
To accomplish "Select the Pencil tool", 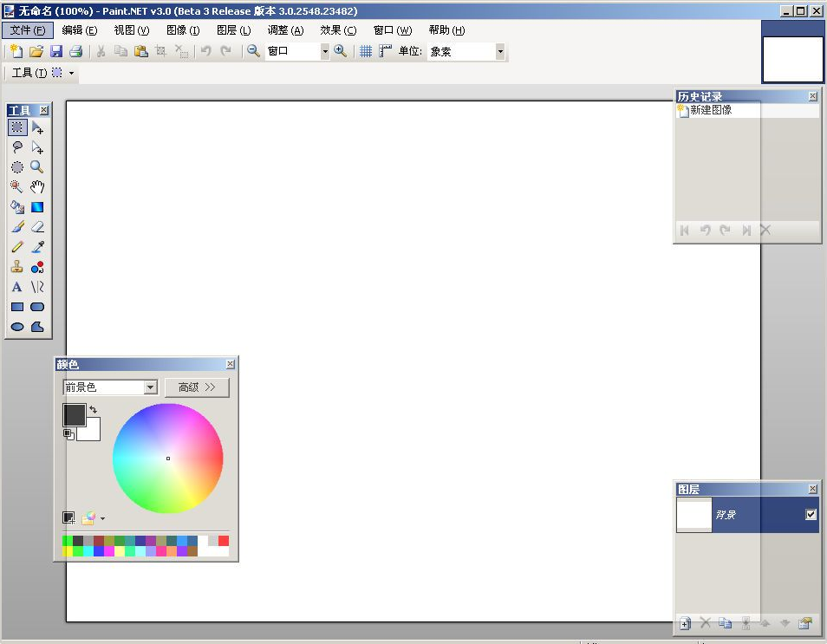I will point(17,247).
